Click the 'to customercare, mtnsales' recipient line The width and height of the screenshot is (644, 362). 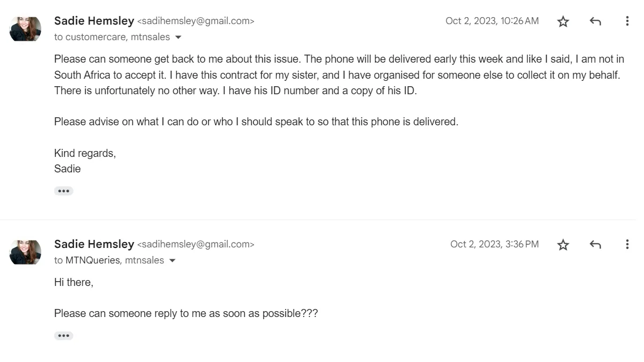112,37
